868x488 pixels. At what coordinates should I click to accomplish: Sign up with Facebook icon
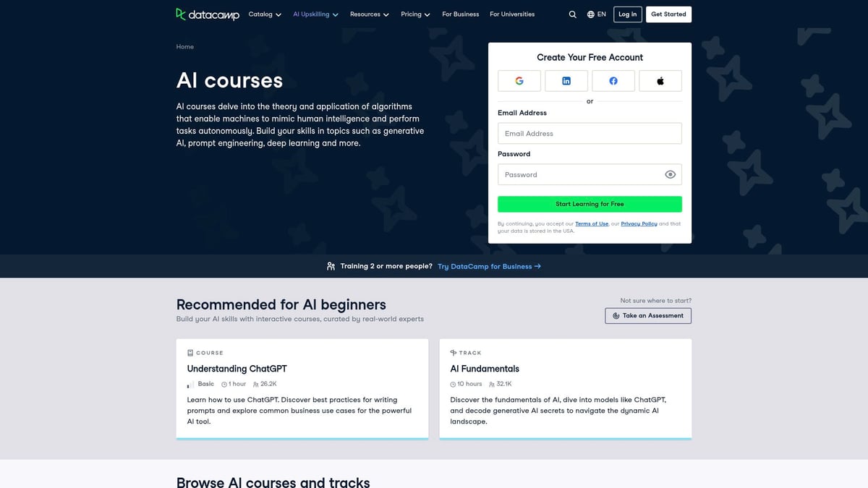613,81
